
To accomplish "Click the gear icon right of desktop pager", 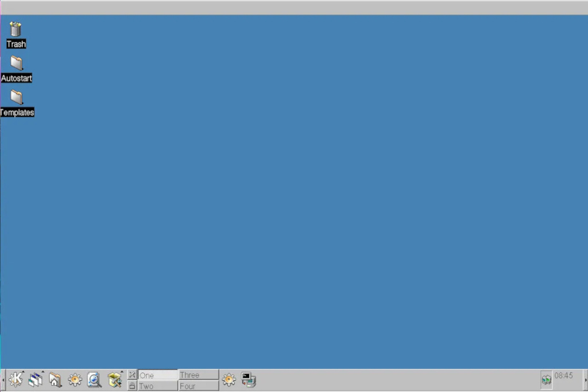I will coord(229,379).
